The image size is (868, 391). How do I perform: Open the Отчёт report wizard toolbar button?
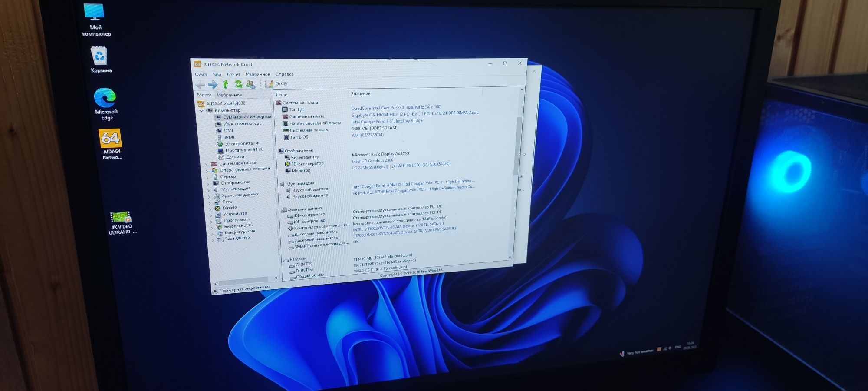tap(276, 83)
